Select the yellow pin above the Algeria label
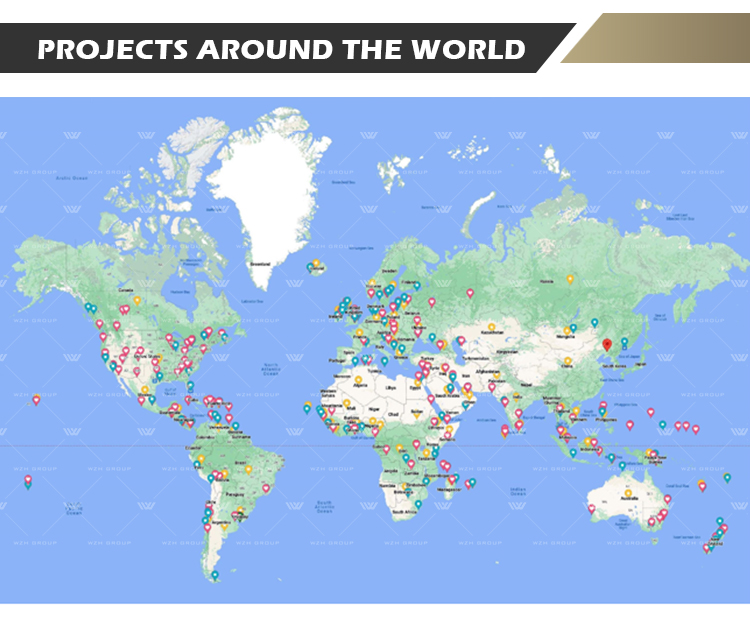750x618 pixels. (x=358, y=380)
